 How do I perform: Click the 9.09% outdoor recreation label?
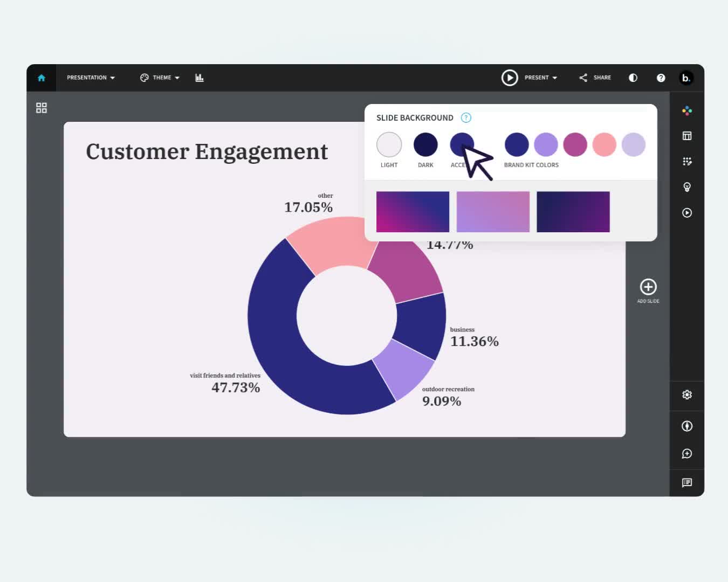coord(442,401)
